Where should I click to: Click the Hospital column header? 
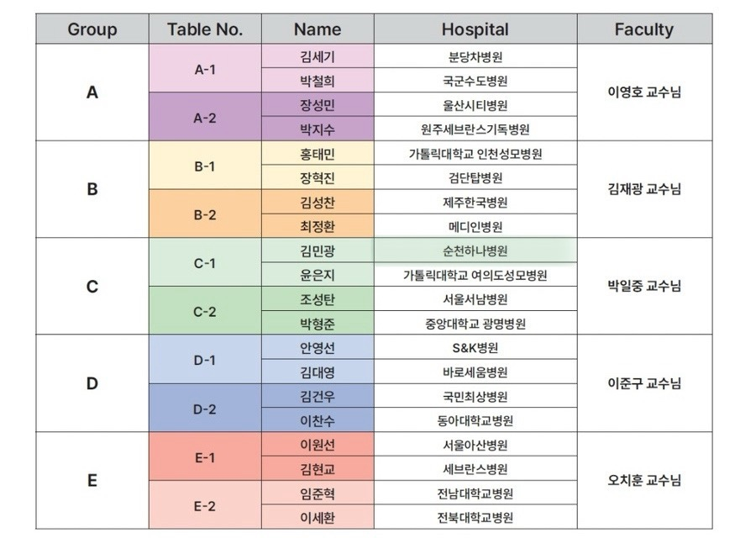pos(475,29)
